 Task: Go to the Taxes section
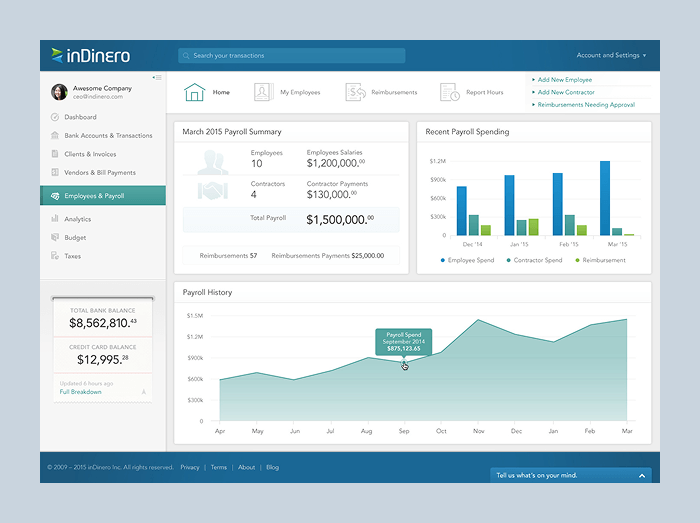72,256
